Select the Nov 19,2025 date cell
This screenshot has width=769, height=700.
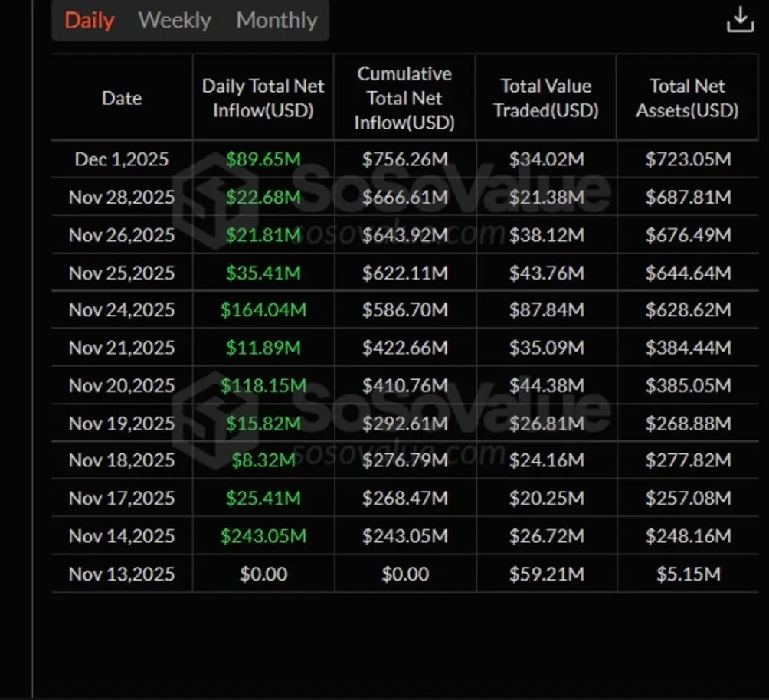click(x=122, y=423)
